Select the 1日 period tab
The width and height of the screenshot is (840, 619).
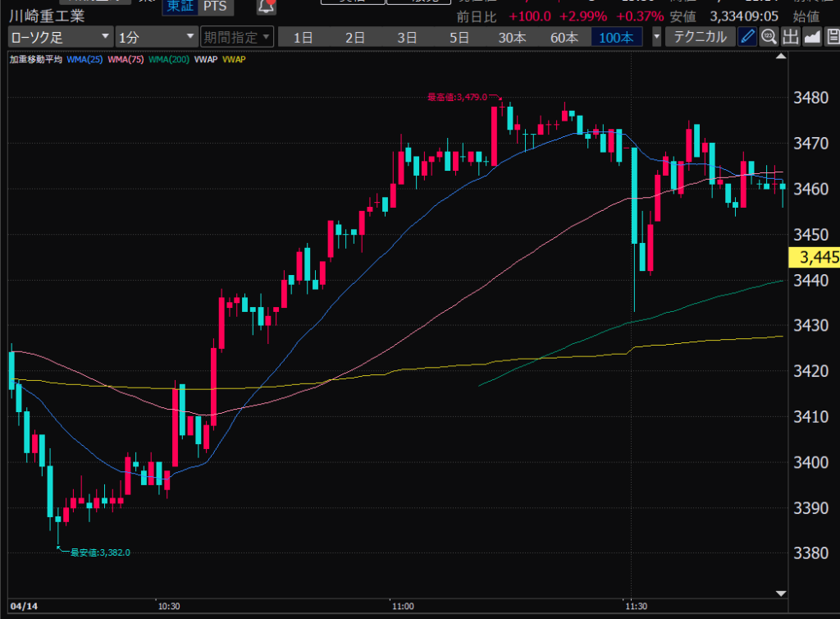[304, 37]
